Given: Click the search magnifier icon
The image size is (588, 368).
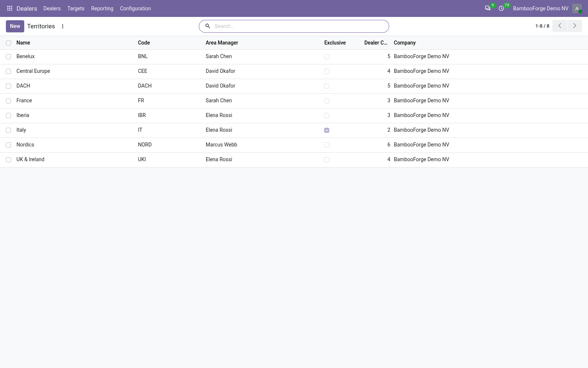Looking at the screenshot, I should [x=208, y=26].
